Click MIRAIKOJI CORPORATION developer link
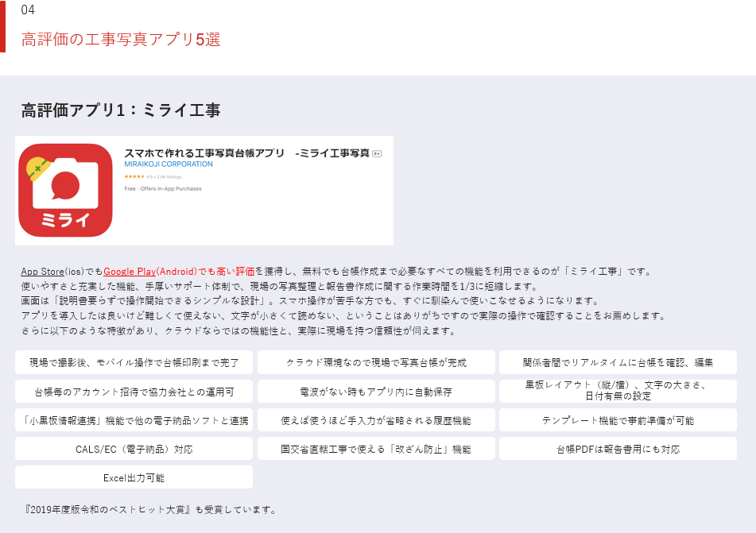The width and height of the screenshot is (756, 533). pyautogui.click(x=169, y=164)
